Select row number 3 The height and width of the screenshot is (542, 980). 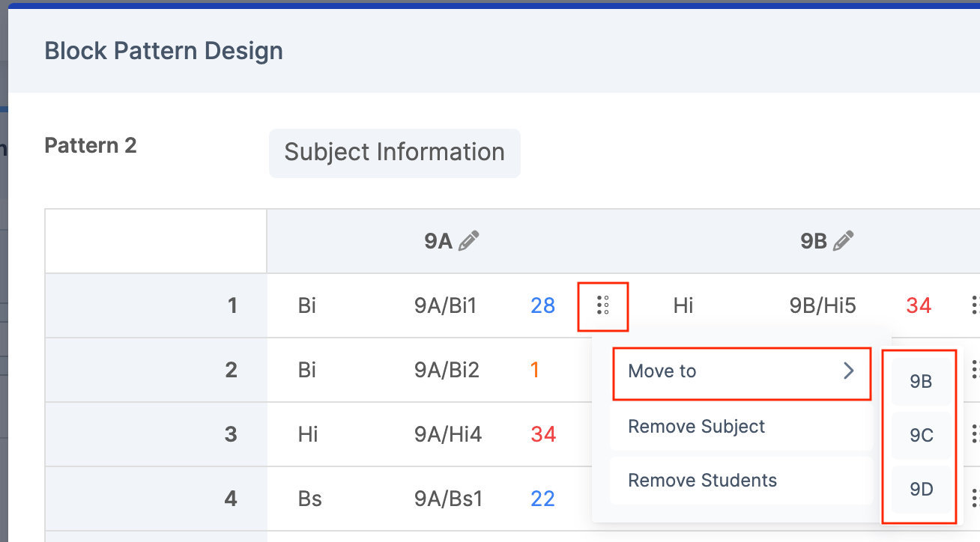pos(232,434)
